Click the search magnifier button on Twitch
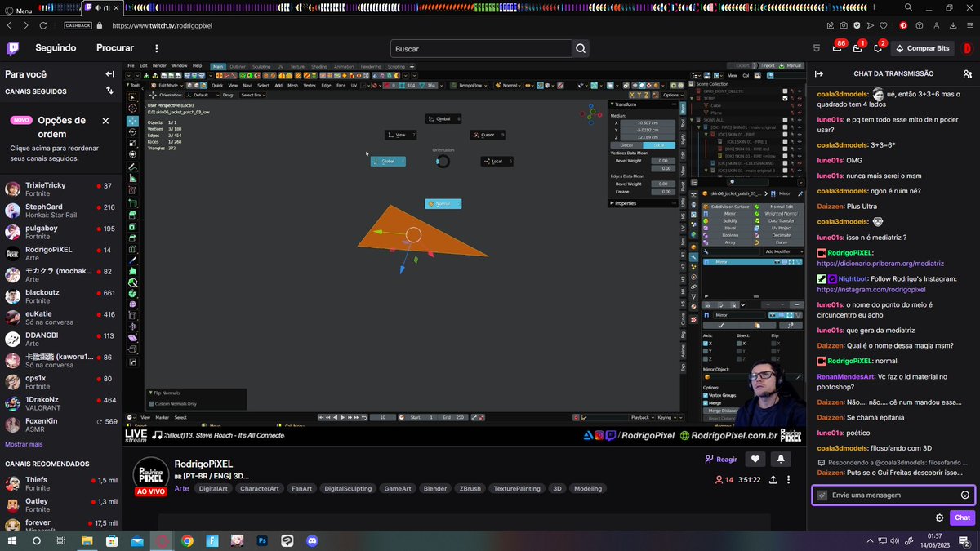This screenshot has width=980, height=551. [581, 48]
